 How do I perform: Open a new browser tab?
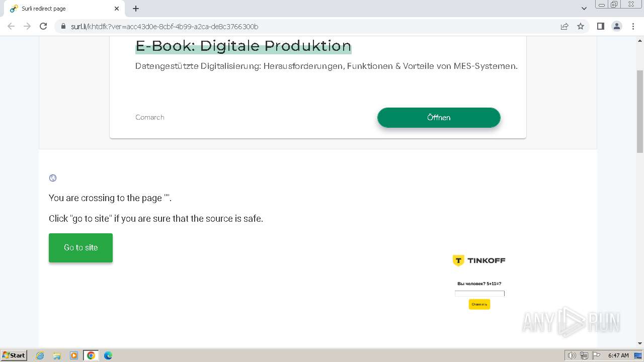click(x=136, y=9)
